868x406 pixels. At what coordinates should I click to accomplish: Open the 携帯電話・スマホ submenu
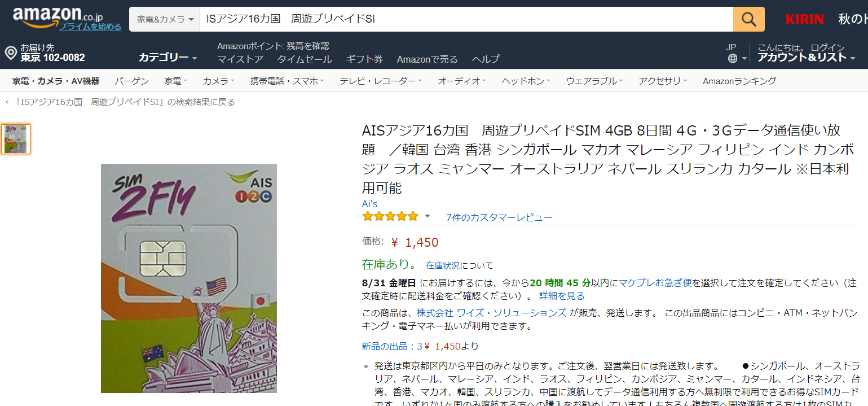287,81
